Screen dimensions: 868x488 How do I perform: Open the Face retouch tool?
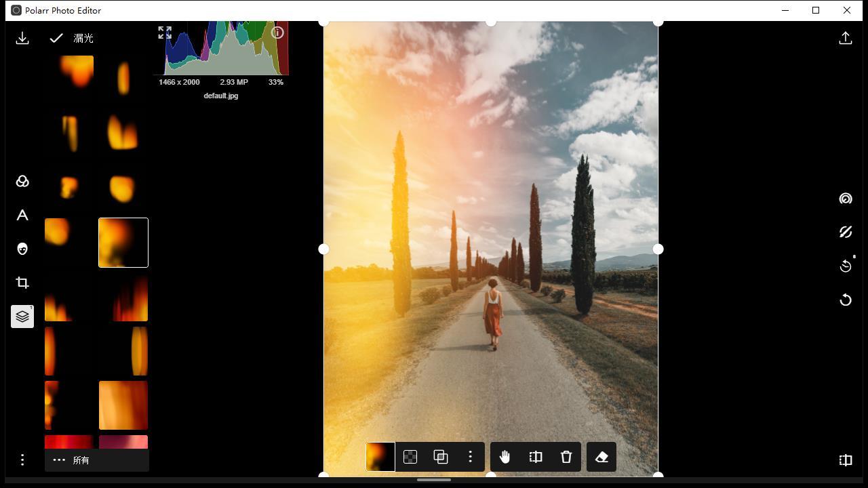pos(22,249)
